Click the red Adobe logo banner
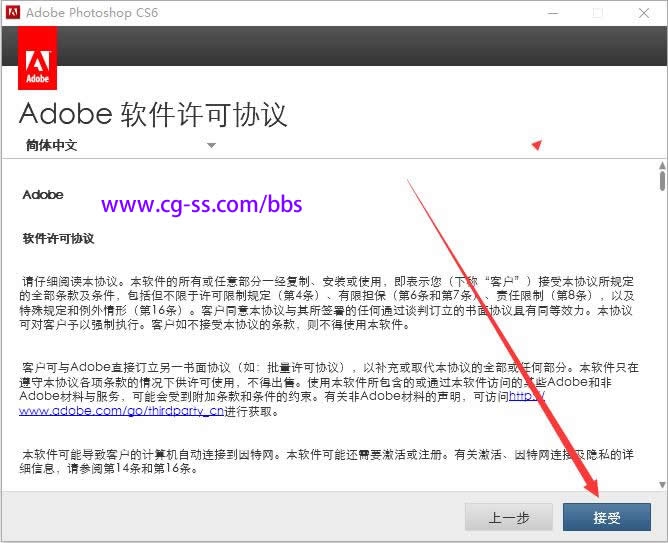The height and width of the screenshot is (543, 668). pyautogui.click(x=37, y=58)
